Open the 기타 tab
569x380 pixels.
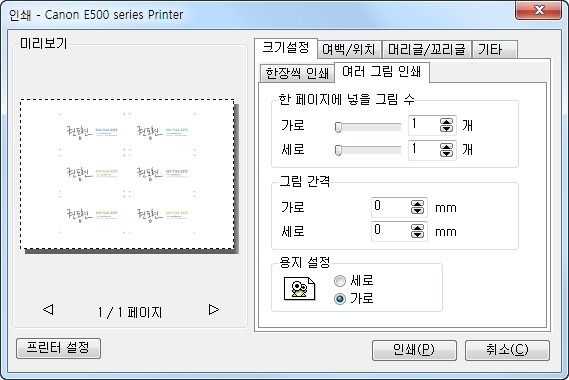(495, 49)
